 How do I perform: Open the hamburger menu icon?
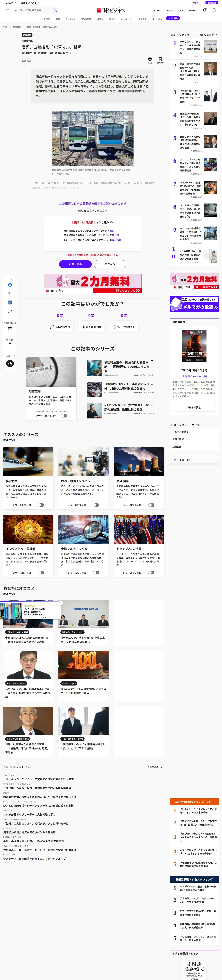(7, 10)
